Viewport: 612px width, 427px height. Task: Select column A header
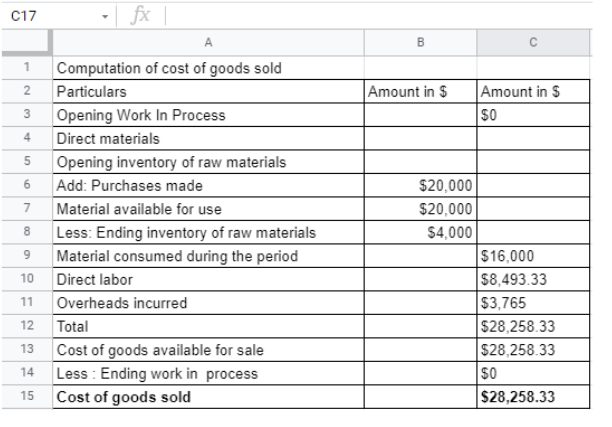[x=208, y=42]
